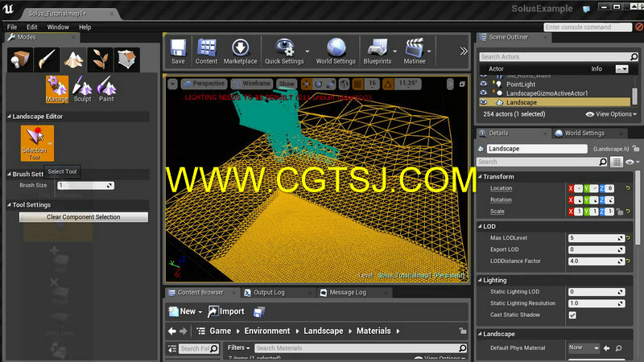644x362 pixels.
Task: Use selected asset arrow for Phys Material
Action: 607,348
